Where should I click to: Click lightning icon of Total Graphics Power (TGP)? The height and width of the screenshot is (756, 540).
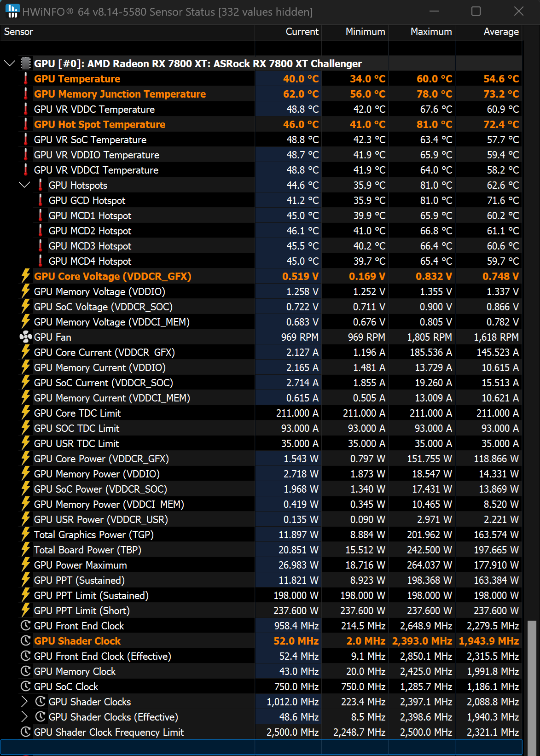pyautogui.click(x=26, y=534)
